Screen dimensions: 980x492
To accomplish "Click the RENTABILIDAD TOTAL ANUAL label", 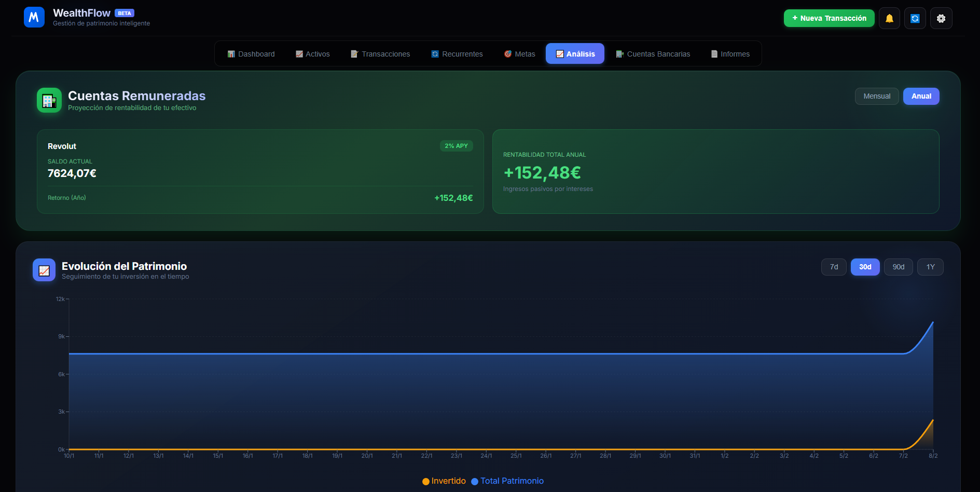I will [544, 155].
